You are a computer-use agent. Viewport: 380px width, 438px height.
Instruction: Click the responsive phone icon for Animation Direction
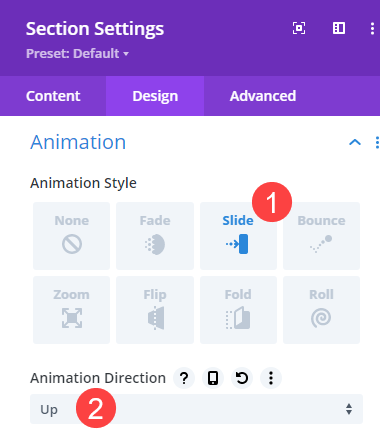(x=213, y=378)
